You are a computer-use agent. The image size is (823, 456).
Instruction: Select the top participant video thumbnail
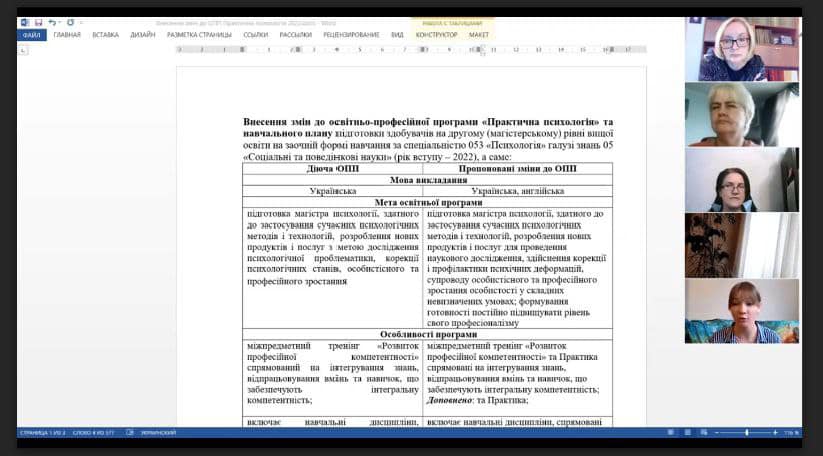pos(741,49)
